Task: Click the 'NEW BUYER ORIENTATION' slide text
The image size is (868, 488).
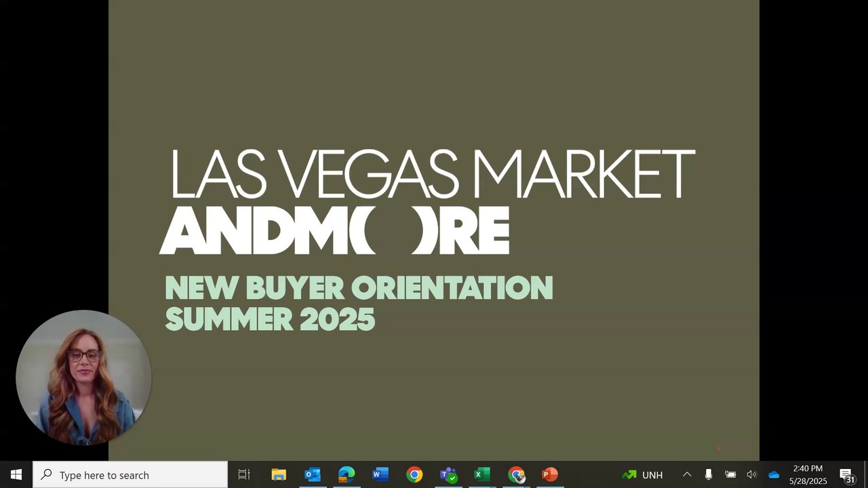Action: [359, 288]
